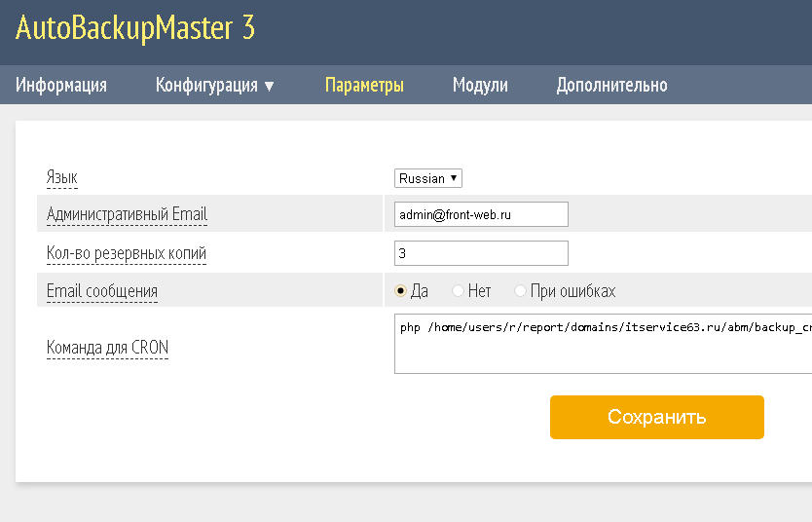Expand the Конфигурация dropdown menu
This screenshot has height=522, width=812.
[x=214, y=85]
